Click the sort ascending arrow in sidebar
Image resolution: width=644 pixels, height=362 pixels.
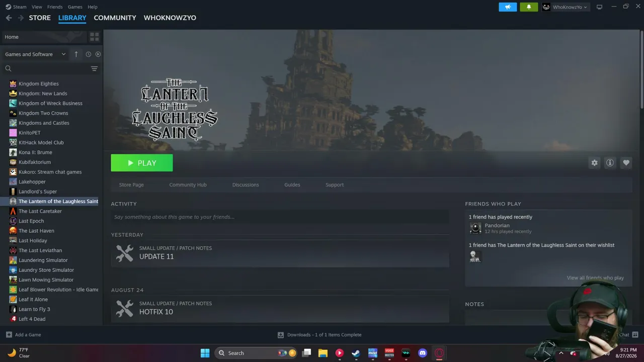(x=76, y=54)
